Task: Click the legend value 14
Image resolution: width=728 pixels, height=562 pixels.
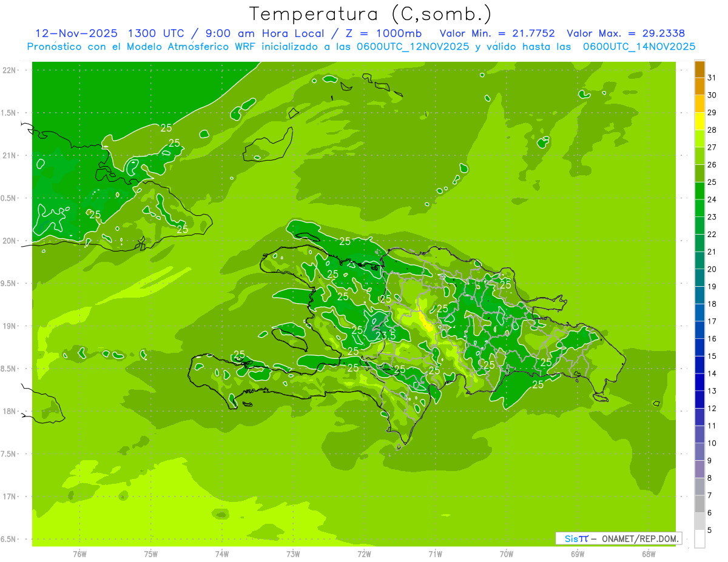Action: pos(712,373)
